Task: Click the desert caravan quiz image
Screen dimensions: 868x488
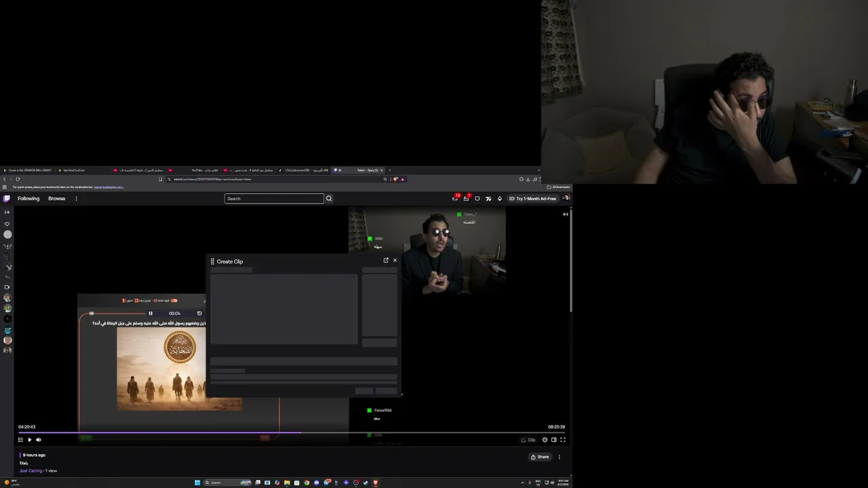Action: point(179,370)
